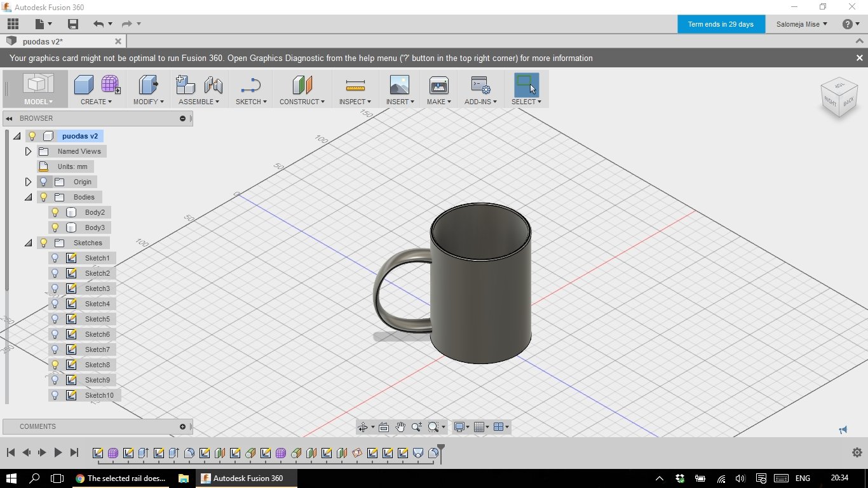The height and width of the screenshot is (488, 868).
Task: Select the Orbit navigation tool
Action: coord(363,427)
